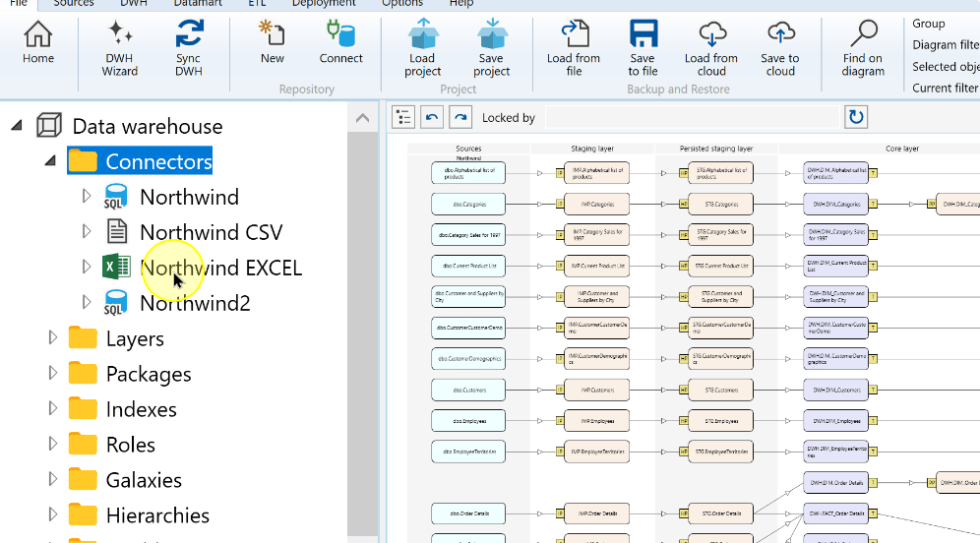Click the Selected objects option
The height and width of the screenshot is (543, 980).
pyautogui.click(x=946, y=66)
